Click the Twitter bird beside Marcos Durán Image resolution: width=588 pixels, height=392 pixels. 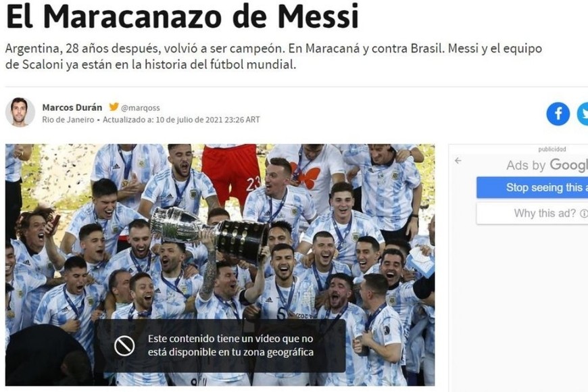pos(114,107)
